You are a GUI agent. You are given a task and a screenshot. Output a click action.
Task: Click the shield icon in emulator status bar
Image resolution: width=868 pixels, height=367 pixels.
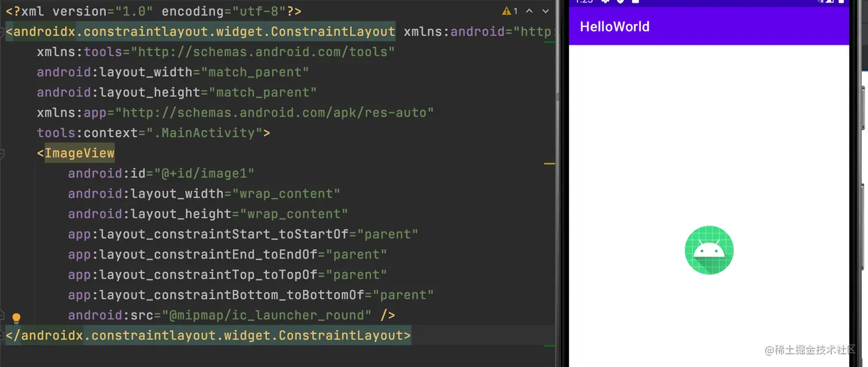click(620, 2)
